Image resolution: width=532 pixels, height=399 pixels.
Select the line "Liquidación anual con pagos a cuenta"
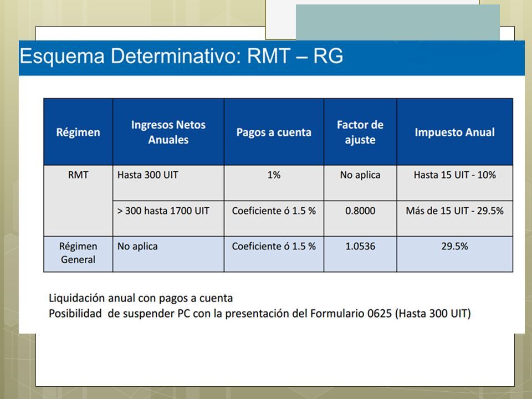[x=141, y=298]
